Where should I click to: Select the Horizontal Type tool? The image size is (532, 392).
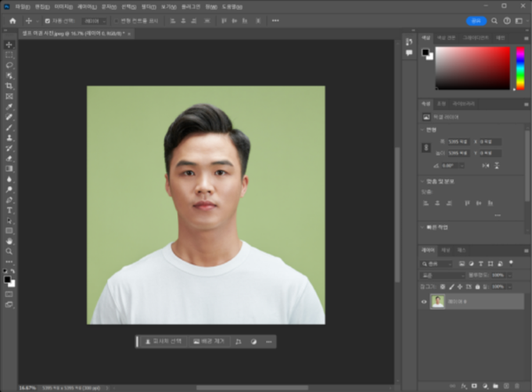click(10, 209)
